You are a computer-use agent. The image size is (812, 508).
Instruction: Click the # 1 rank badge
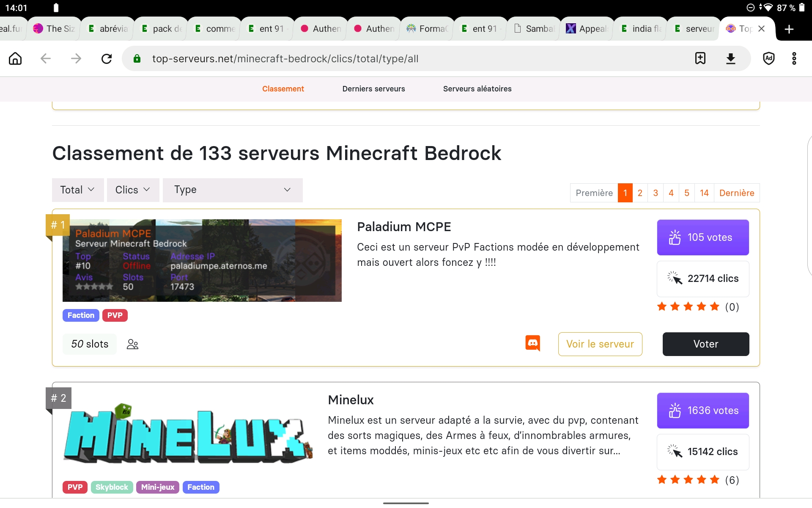[x=58, y=225]
